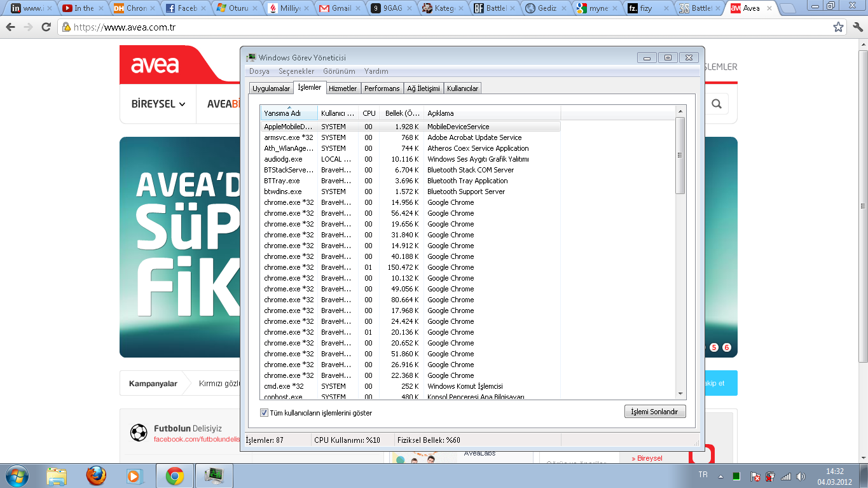Click the process list scroll down arrow
This screenshot has height=488, width=868.
(x=680, y=394)
